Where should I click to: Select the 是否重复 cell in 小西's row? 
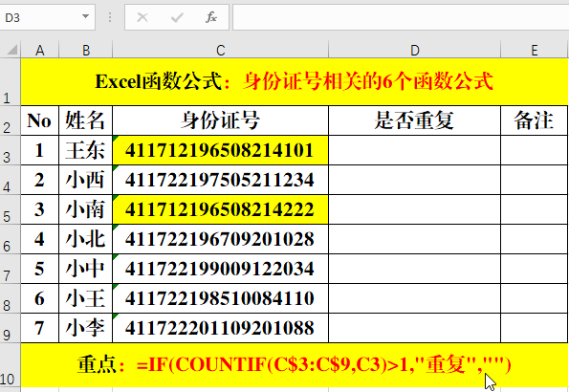click(415, 180)
